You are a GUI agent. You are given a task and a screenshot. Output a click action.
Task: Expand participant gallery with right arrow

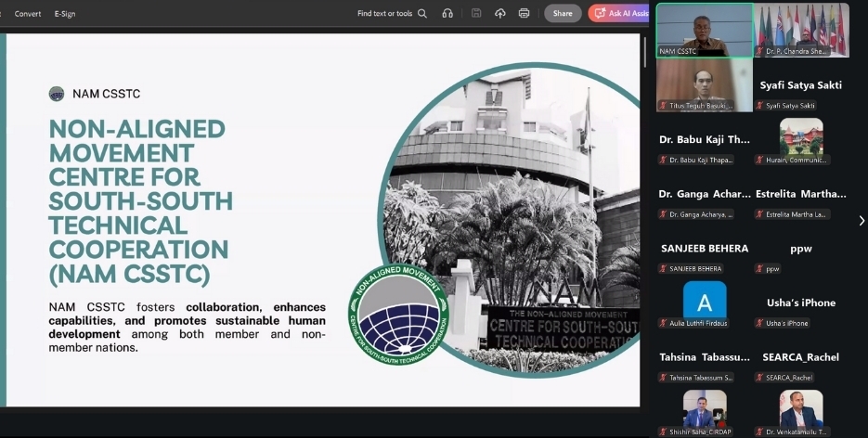pyautogui.click(x=861, y=221)
